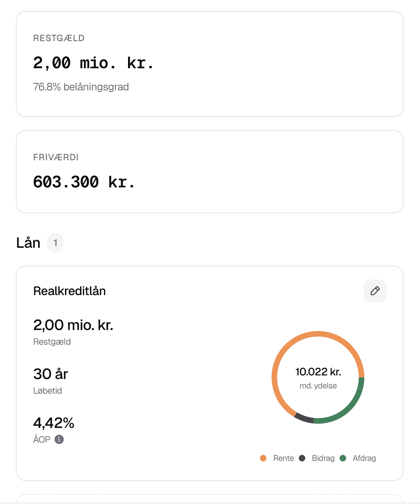Expand the RESTGÆLD card

209,64
